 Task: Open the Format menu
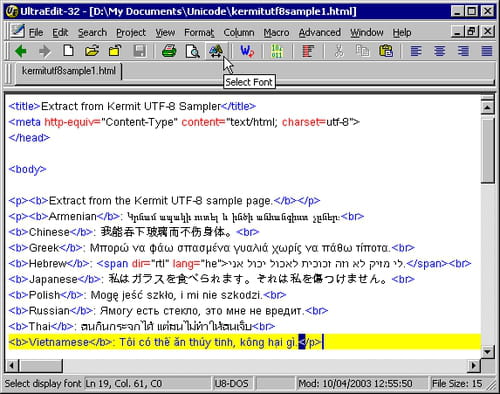pos(199,32)
